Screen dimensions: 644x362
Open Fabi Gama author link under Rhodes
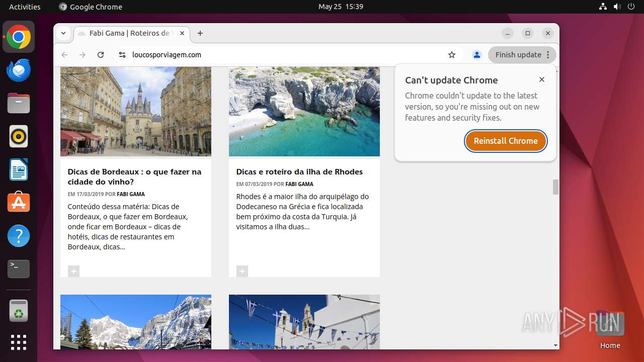299,184
